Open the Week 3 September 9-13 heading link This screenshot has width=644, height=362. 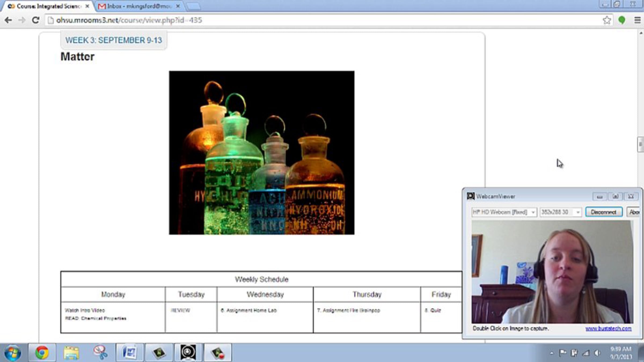[114, 40]
